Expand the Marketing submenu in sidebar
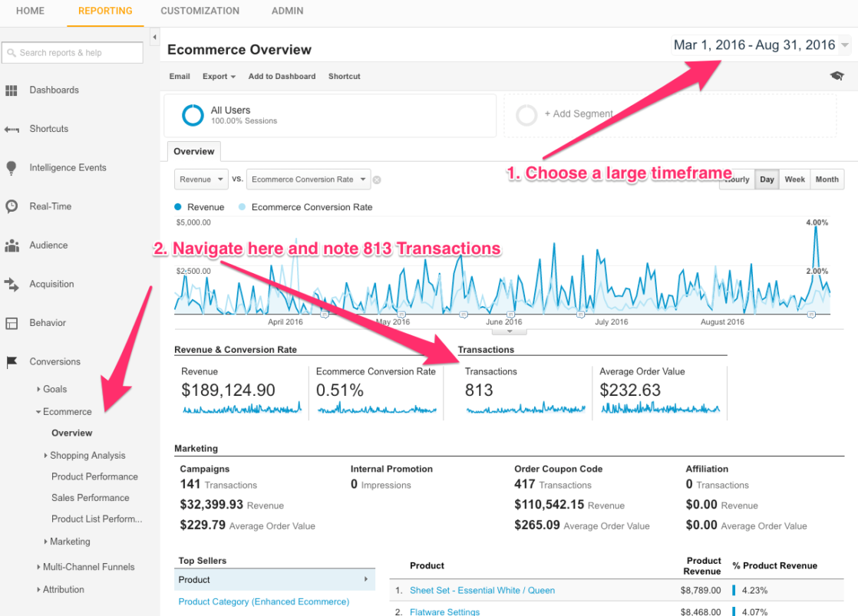 (45, 542)
